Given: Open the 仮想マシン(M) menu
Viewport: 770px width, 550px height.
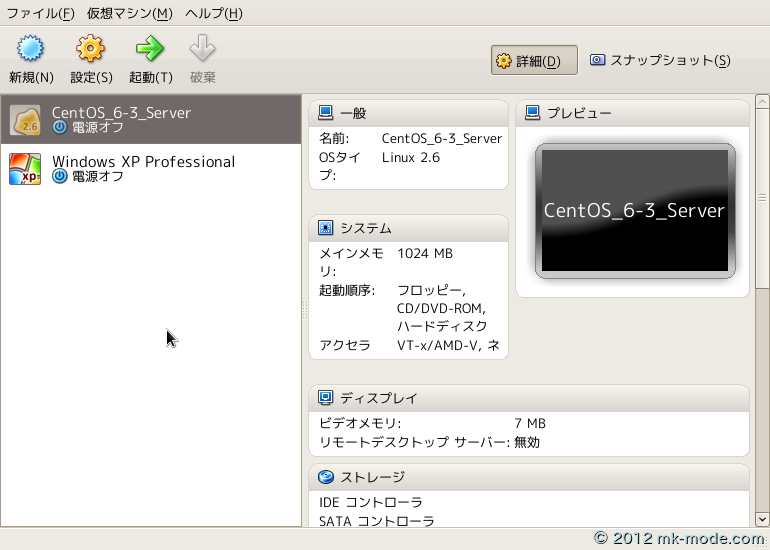Looking at the screenshot, I should tap(129, 13).
